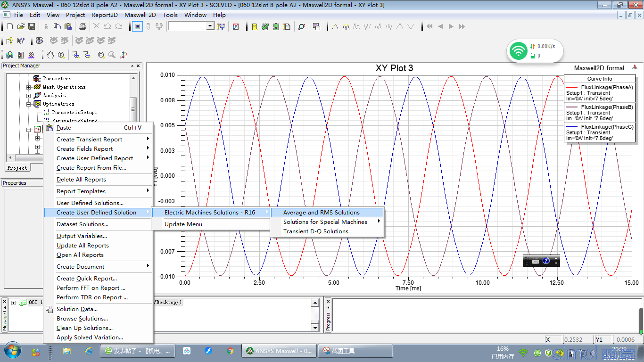Screen dimensions: 644x362
Task: Choose Update Menu entry
Action: click(211, 224)
